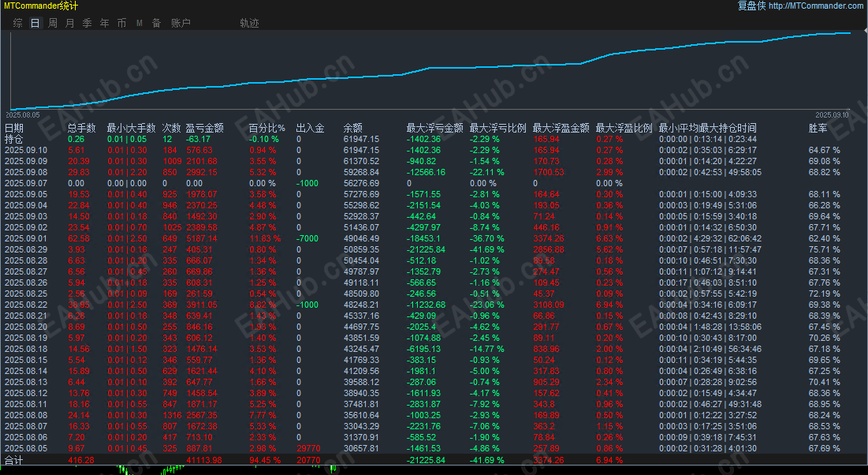Screen dimensions: 868x475
Task: Click the 2025.09.10 chart end date label
Action: point(832,114)
